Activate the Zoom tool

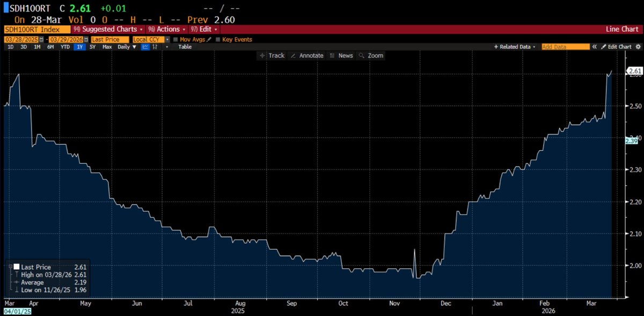[x=371, y=56]
